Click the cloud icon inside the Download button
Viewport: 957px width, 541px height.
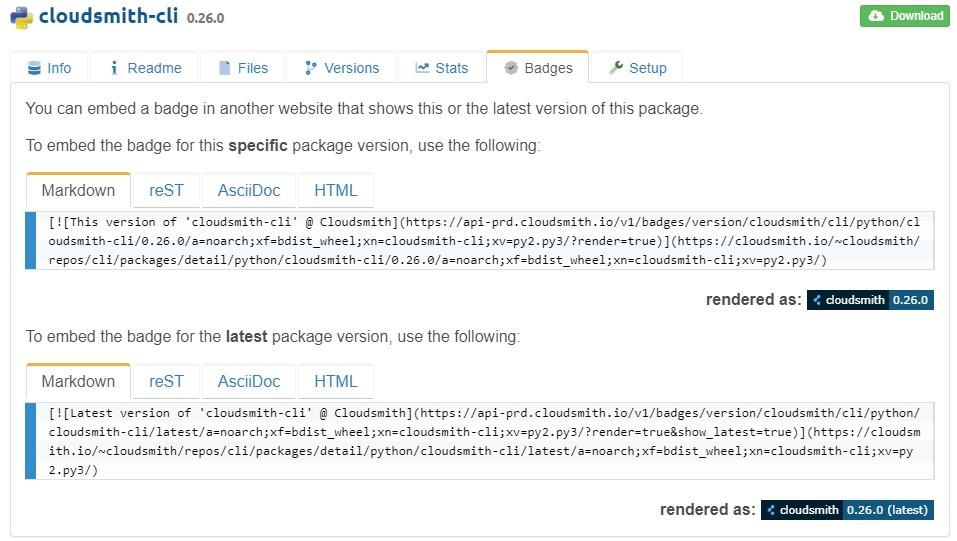tap(876, 16)
